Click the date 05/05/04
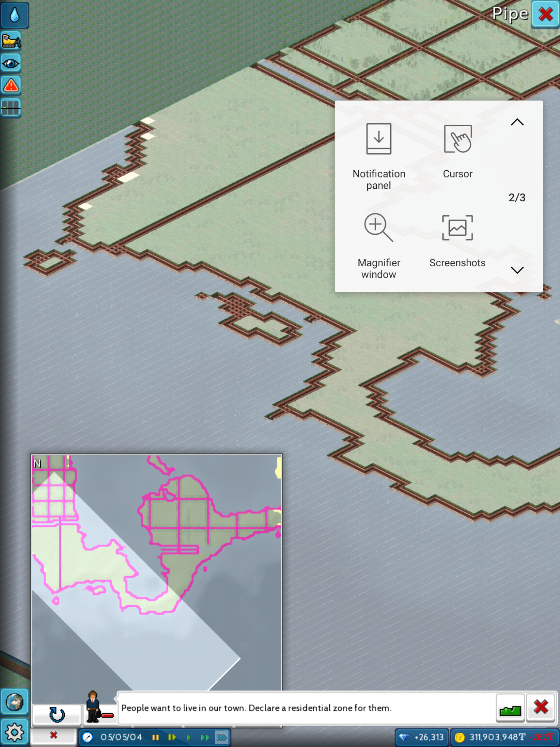560x747 pixels. [x=121, y=737]
